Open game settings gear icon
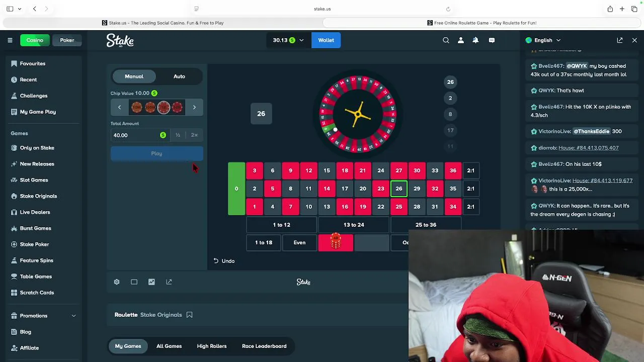This screenshot has width=644, height=362. tap(117, 282)
